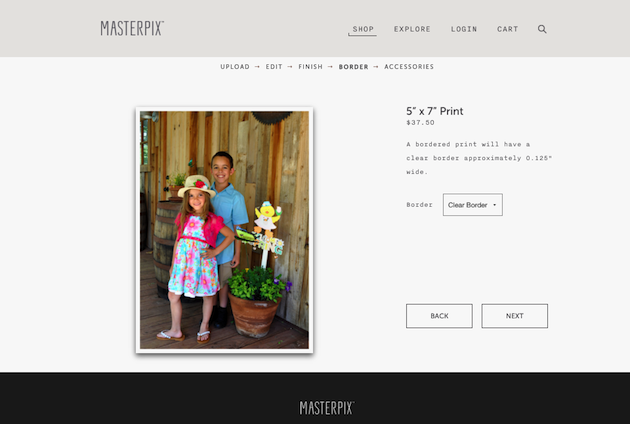
Task: Click the 5" x 7" Print title
Action: (x=435, y=111)
